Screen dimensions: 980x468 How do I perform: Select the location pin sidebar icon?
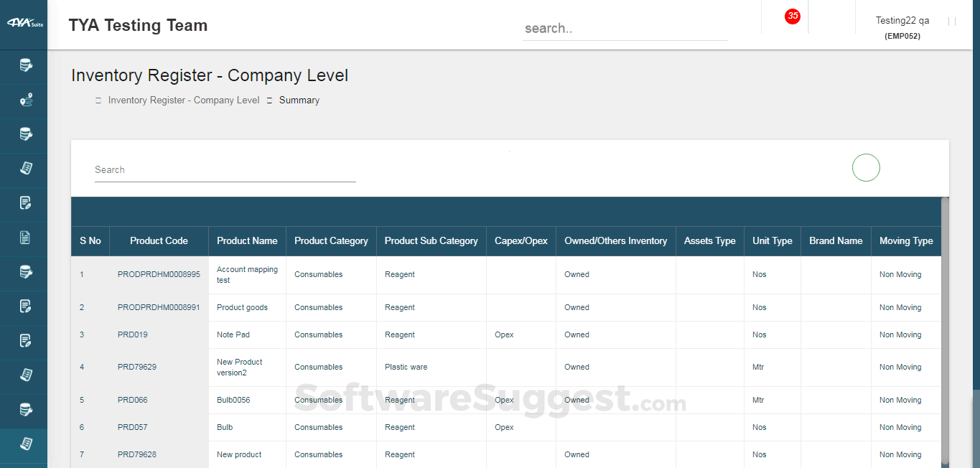[x=23, y=100]
